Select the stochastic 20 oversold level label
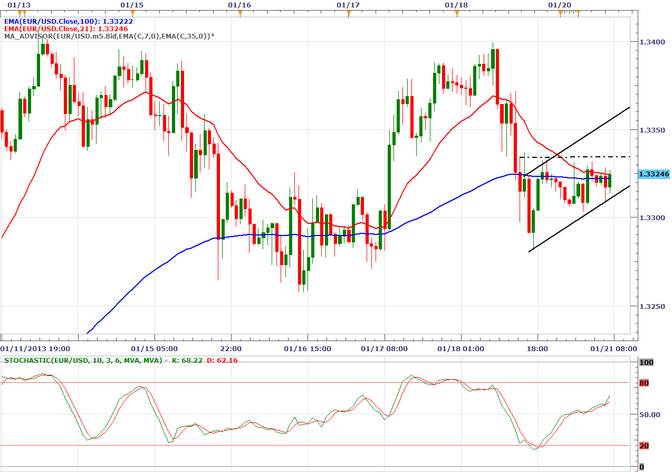The height and width of the screenshot is (472, 672). pos(646,446)
